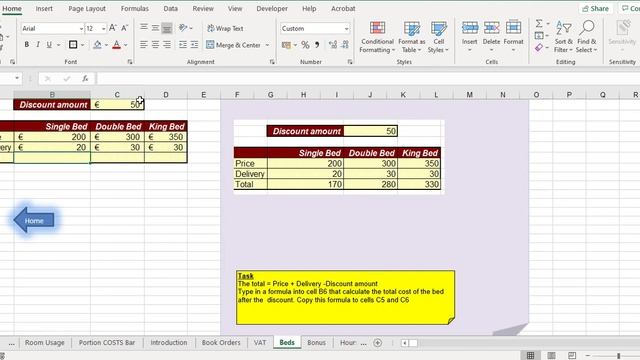Viewport: 640px width, 360px height.
Task: Expand font color dropdown arrow
Action: coord(125,45)
